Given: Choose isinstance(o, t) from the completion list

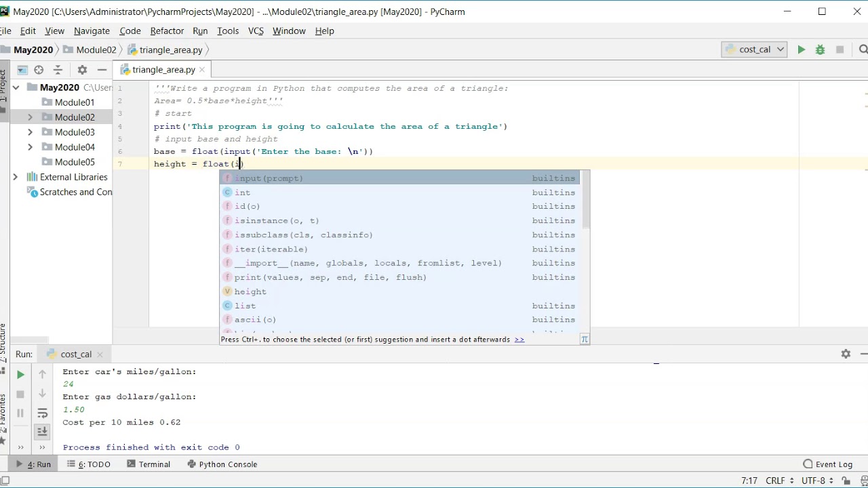Looking at the screenshot, I should click(x=399, y=221).
